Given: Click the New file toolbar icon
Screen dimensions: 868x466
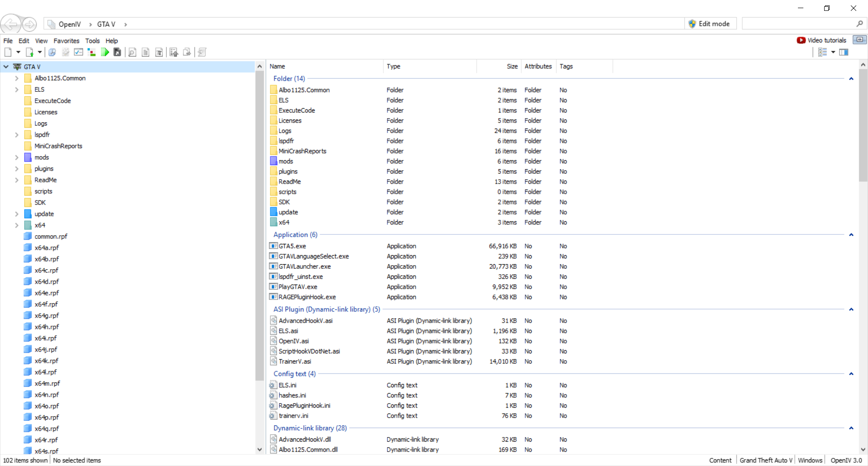Looking at the screenshot, I should pyautogui.click(x=8, y=52).
